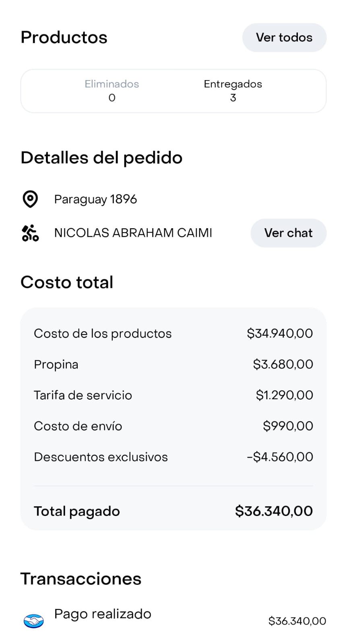The width and height of the screenshot is (347, 644).
Task: Click the "Costo de los productos" label
Action: tap(103, 334)
